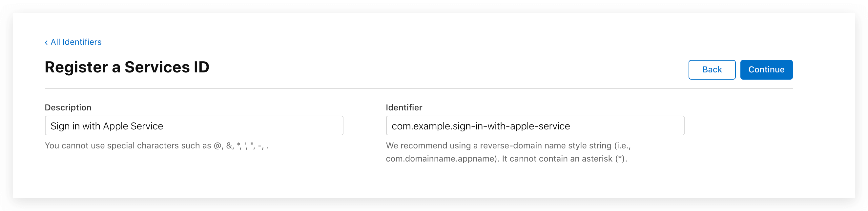Click the @ symbol in Description hint
868x211 pixels.
pyautogui.click(x=218, y=146)
